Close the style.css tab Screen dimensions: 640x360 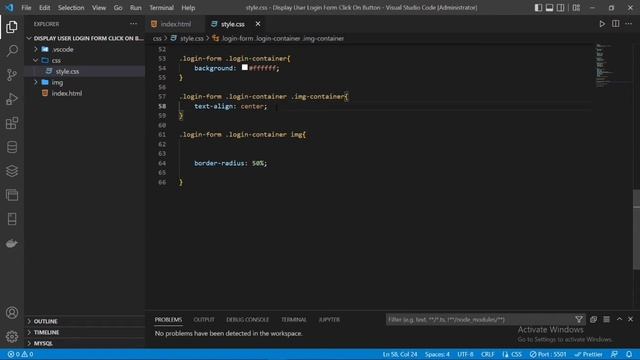pyautogui.click(x=258, y=24)
